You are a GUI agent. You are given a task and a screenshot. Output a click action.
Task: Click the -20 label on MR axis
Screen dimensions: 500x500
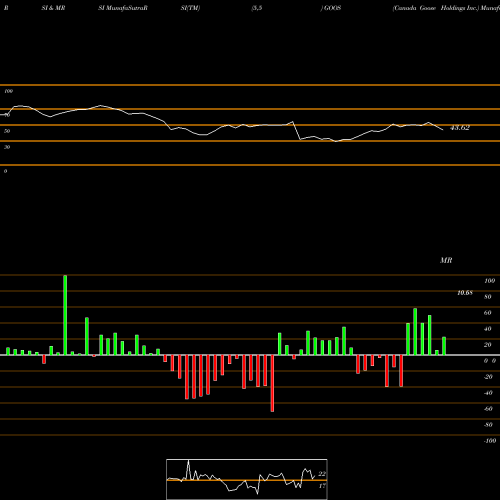[x=488, y=377]
